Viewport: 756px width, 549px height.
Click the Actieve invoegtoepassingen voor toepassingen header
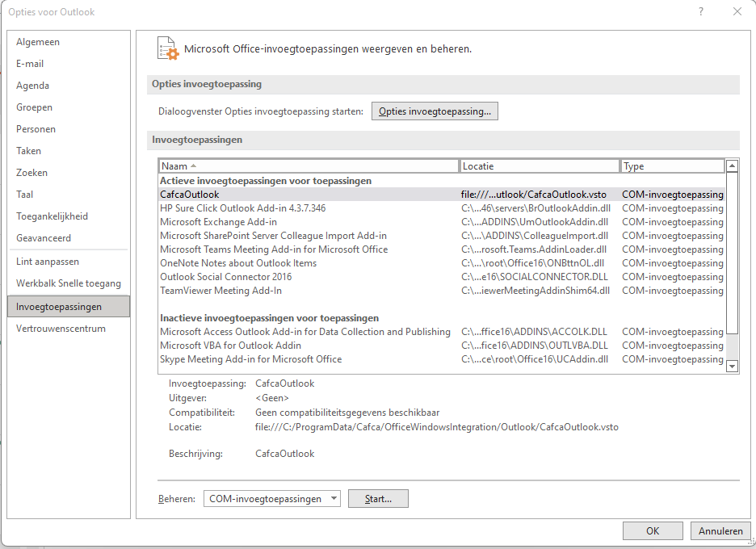[x=266, y=181]
